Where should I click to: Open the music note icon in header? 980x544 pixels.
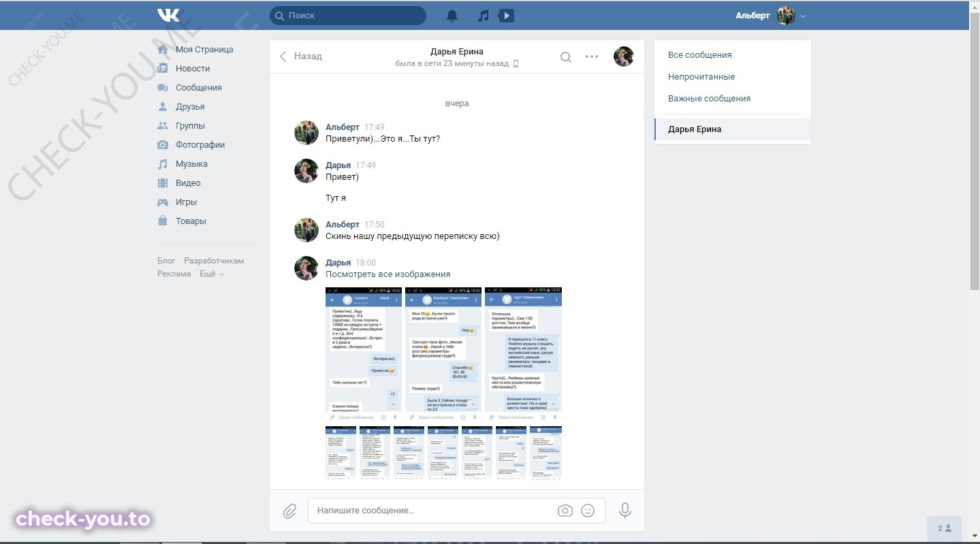[484, 16]
